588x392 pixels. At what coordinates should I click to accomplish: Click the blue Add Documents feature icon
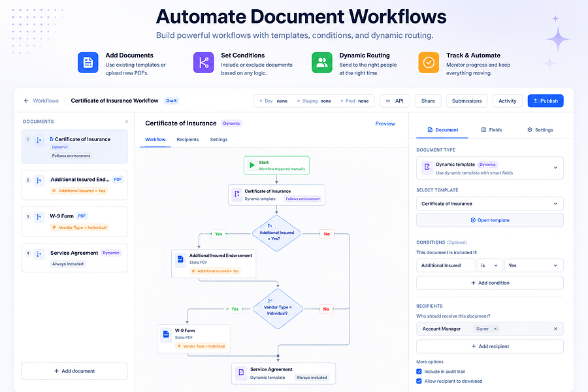(x=88, y=62)
